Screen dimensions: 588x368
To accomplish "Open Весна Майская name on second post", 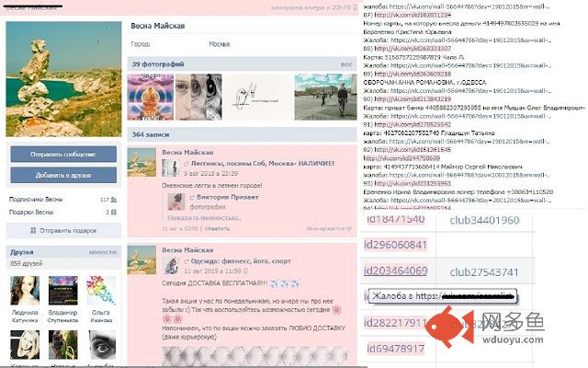I will tap(187, 249).
